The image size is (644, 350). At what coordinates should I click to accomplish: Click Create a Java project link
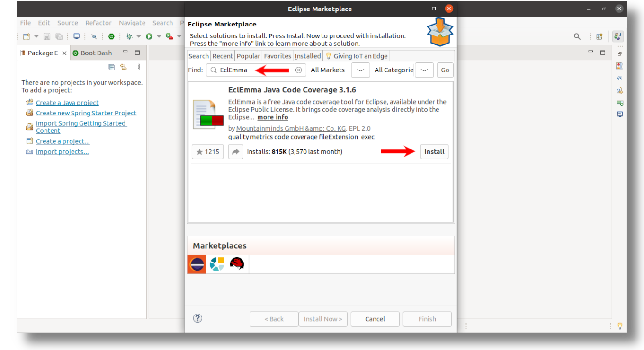click(x=67, y=103)
